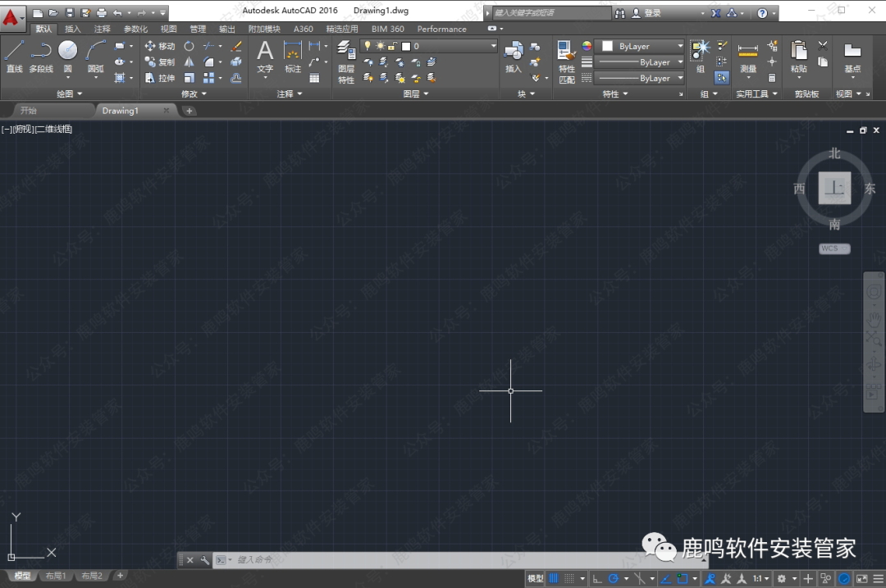Viewport: 886px width, 588px height.
Task: Switch to the 布局1 layout tab
Action: (56, 576)
